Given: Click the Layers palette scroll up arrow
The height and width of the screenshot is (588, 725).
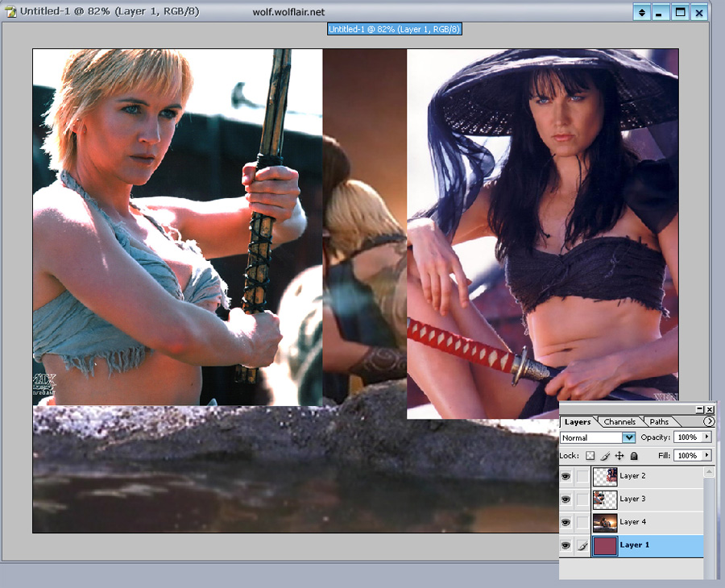Looking at the screenshot, I should coord(708,471).
